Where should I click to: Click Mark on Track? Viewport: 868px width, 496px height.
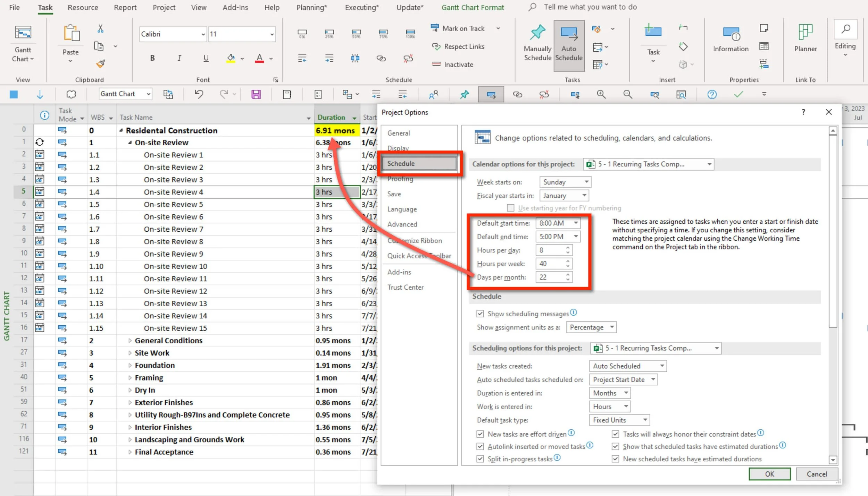[x=458, y=28]
